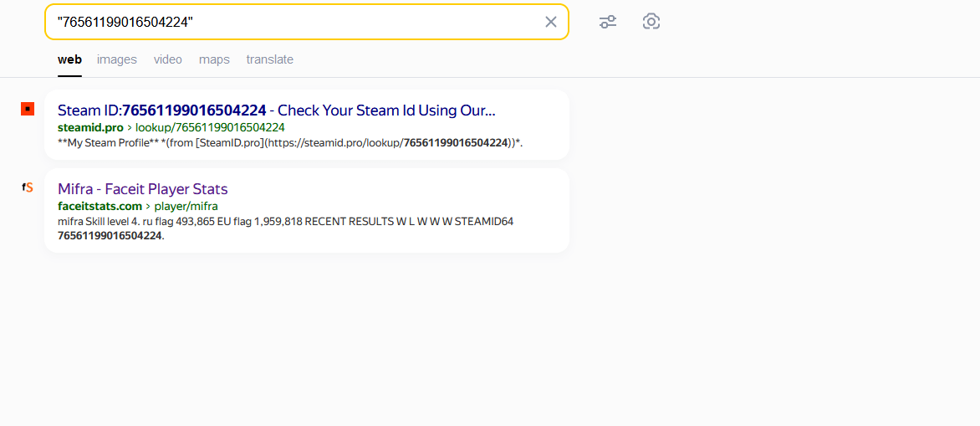Switch to the images tab
The width and height of the screenshot is (980, 426).
coord(117,59)
